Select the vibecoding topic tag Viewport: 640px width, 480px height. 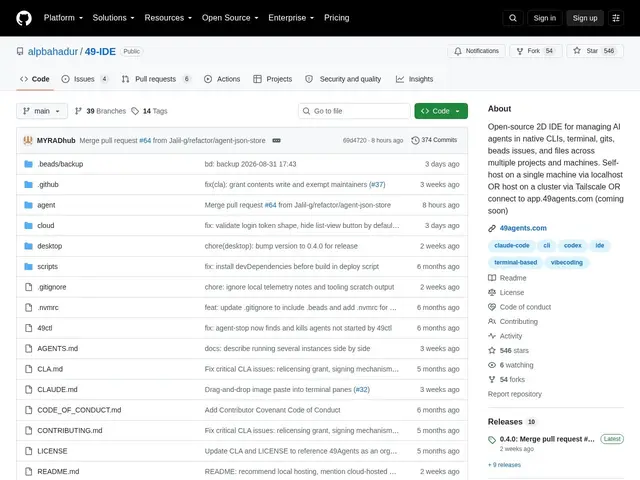pos(567,262)
